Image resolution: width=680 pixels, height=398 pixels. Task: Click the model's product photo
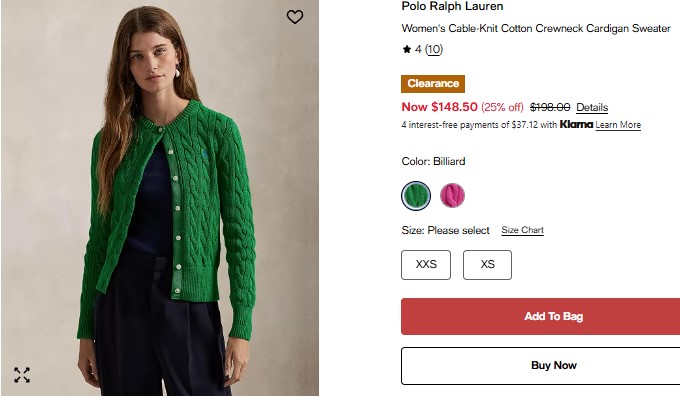[x=160, y=198]
